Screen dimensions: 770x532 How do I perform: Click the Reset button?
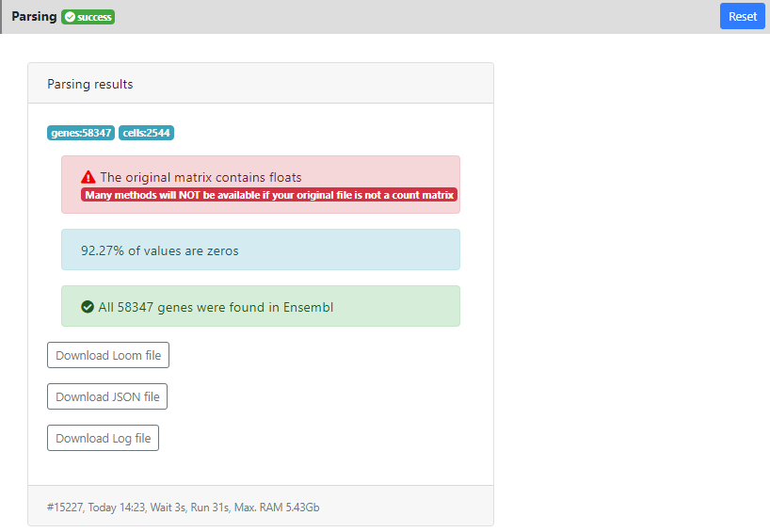coord(742,16)
